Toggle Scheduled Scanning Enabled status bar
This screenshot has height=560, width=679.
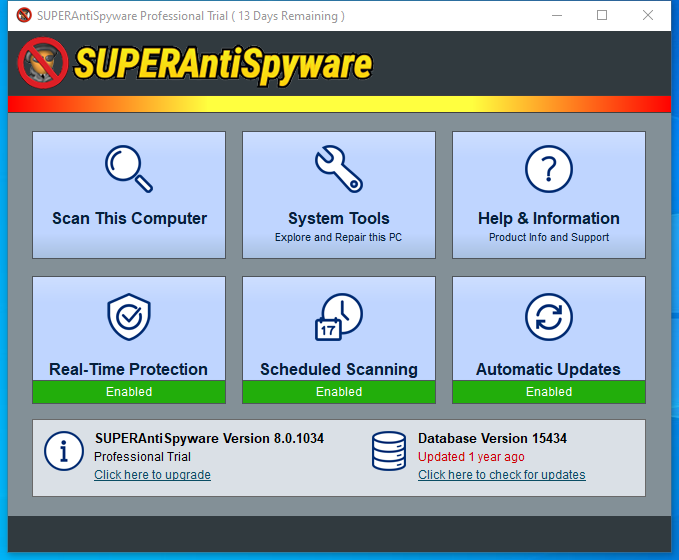pos(339,392)
